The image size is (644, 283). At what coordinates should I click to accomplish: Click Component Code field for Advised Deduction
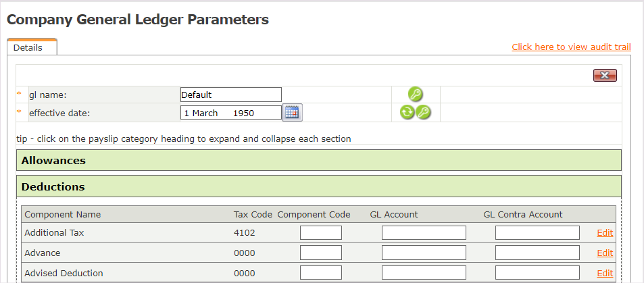pyautogui.click(x=321, y=274)
